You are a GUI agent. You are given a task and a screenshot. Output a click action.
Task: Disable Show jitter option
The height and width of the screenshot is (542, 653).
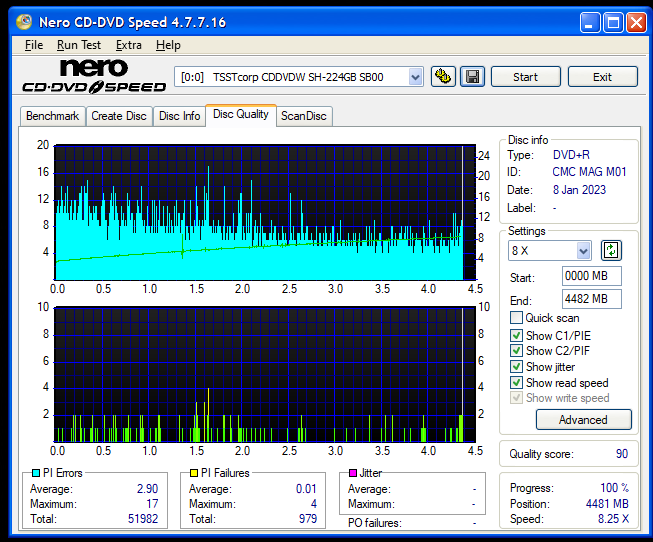point(516,367)
